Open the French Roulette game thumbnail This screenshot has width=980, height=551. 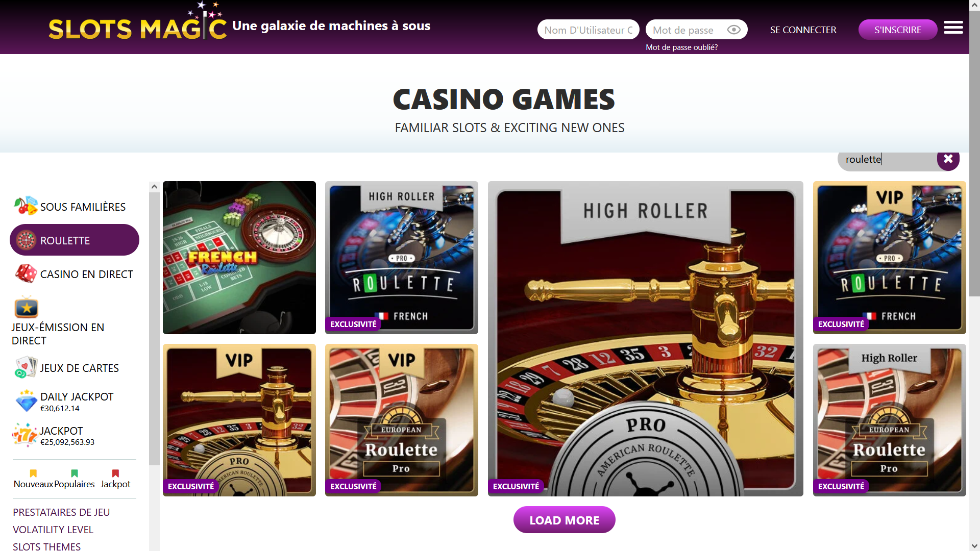239,258
